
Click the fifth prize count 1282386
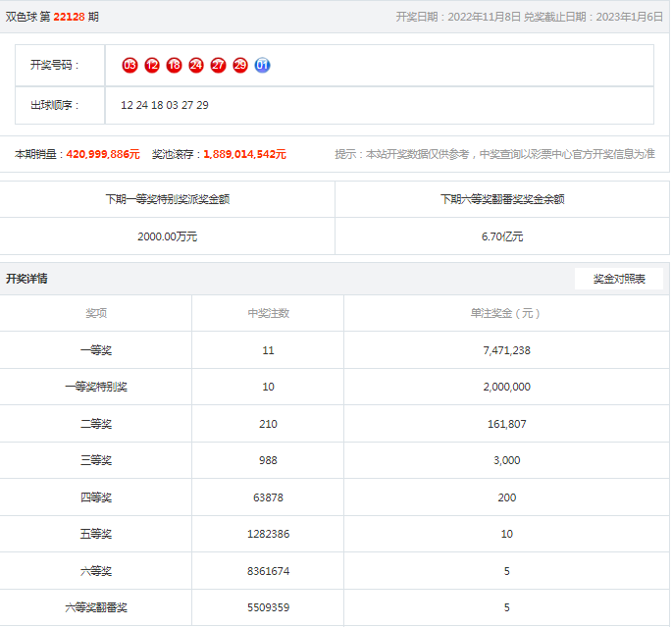[268, 535]
